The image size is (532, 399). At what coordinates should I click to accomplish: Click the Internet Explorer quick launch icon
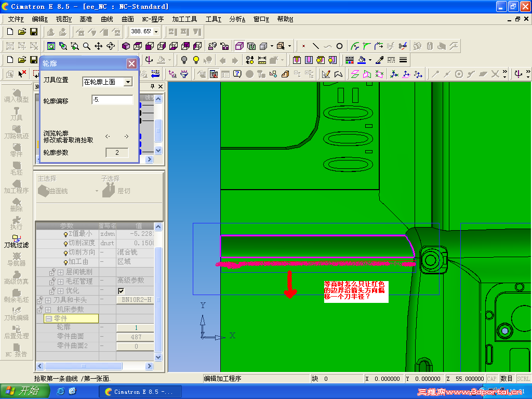pos(60,391)
